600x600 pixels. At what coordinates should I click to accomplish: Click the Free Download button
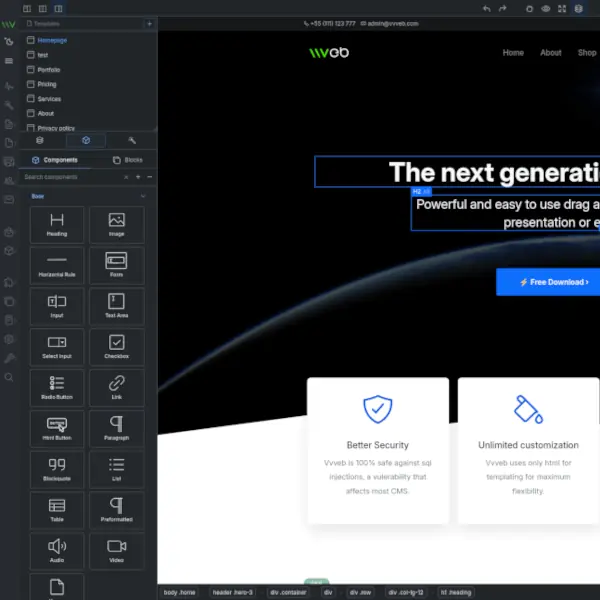tap(548, 282)
